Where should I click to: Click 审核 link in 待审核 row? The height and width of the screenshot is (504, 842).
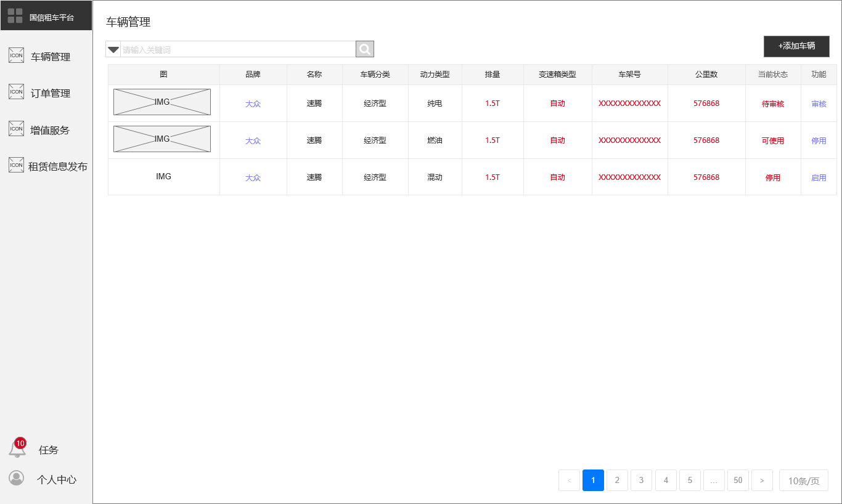coord(819,104)
